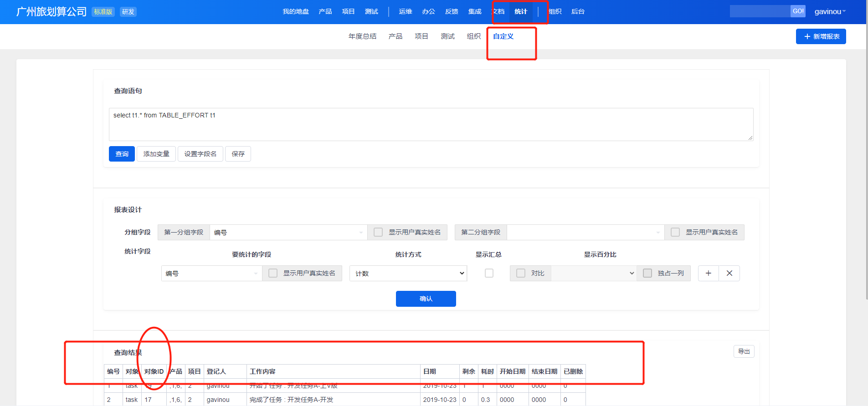Open the 第一分组字段 编号 dropdown
The height and width of the screenshot is (406, 868).
(288, 232)
